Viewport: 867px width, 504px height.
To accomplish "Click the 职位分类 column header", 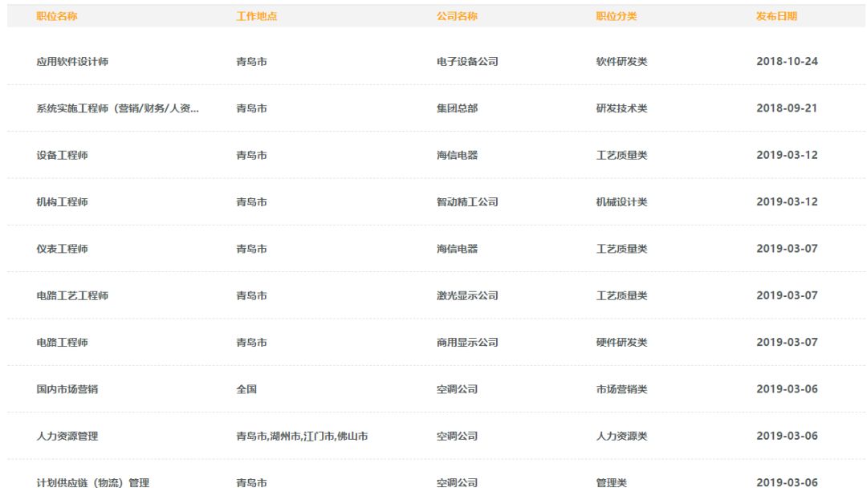I will click(x=613, y=14).
